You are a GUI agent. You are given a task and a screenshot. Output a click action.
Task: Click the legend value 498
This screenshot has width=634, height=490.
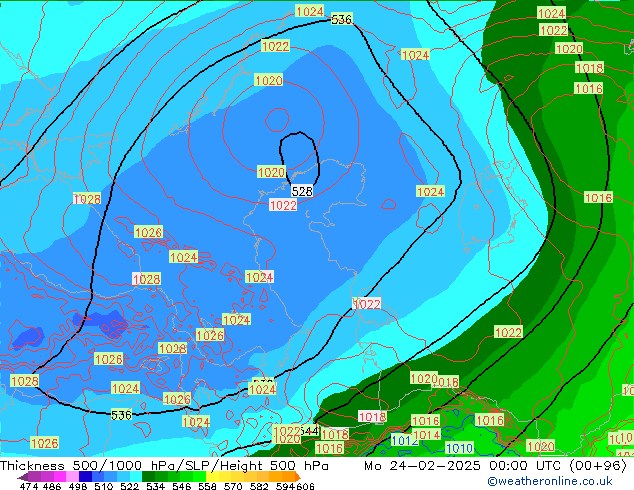click(78, 486)
